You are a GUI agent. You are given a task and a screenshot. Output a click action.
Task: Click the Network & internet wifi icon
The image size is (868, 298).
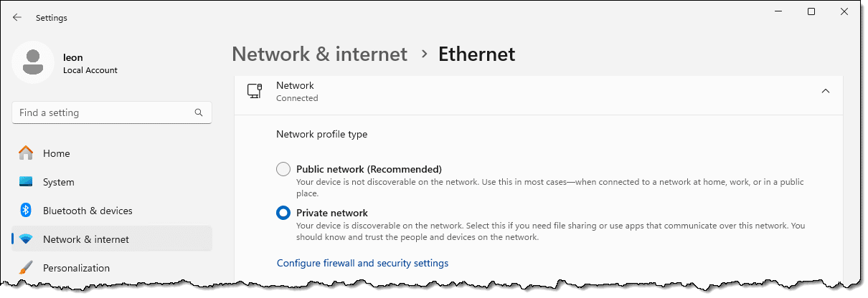click(x=26, y=239)
